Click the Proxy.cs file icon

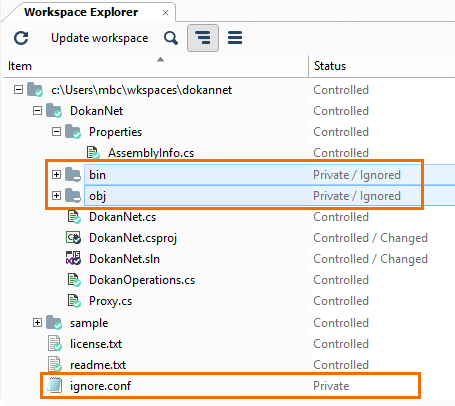click(x=74, y=301)
